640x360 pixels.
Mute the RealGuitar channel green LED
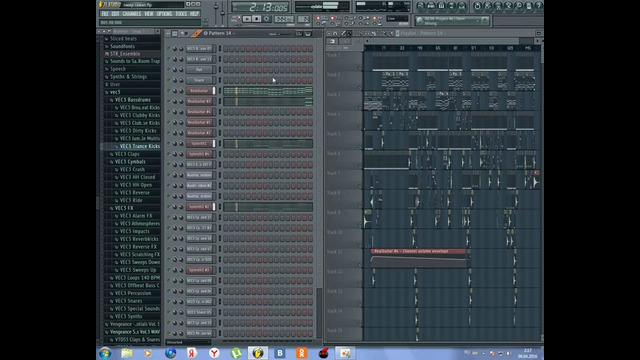pyautogui.click(x=169, y=91)
